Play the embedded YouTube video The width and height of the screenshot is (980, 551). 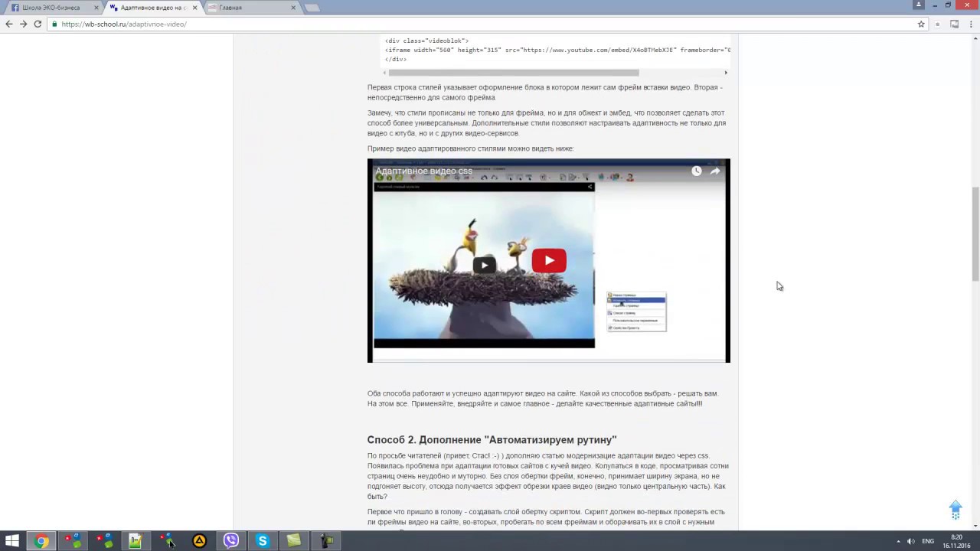[x=549, y=261]
